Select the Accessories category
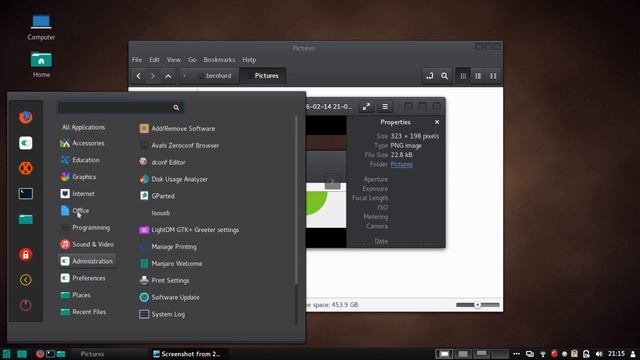This screenshot has width=640, height=360. [x=82, y=143]
